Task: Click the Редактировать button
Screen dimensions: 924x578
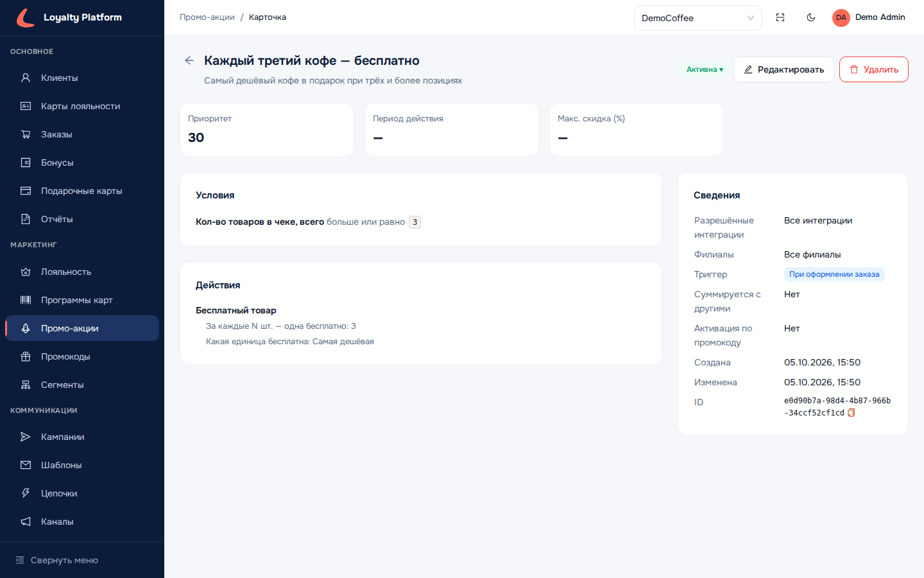Action: (x=783, y=69)
